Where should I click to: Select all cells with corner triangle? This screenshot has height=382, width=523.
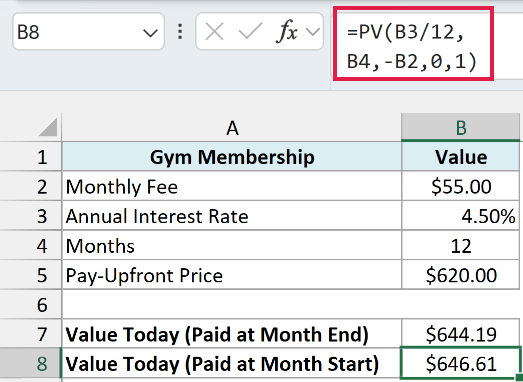tap(48, 128)
